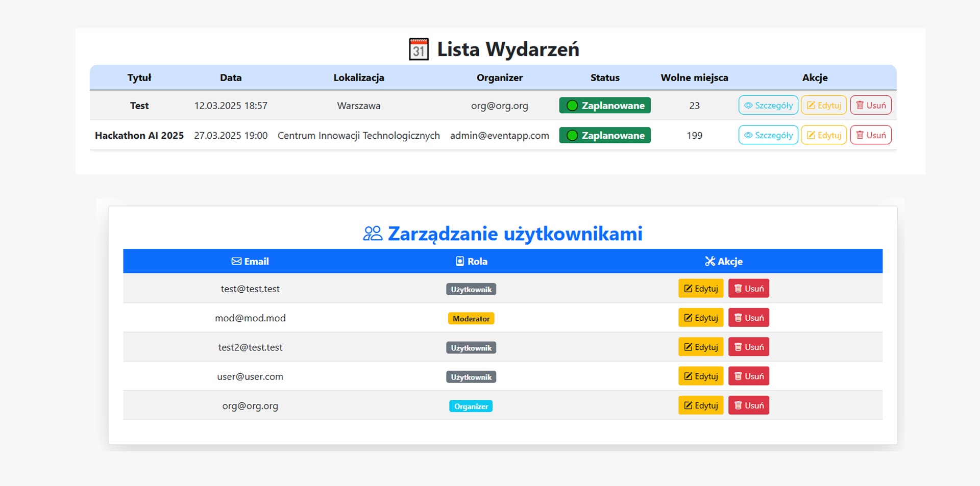Click the Lista Wydarzeń heading
Image resolution: width=980 pixels, height=486 pixels.
coord(508,49)
